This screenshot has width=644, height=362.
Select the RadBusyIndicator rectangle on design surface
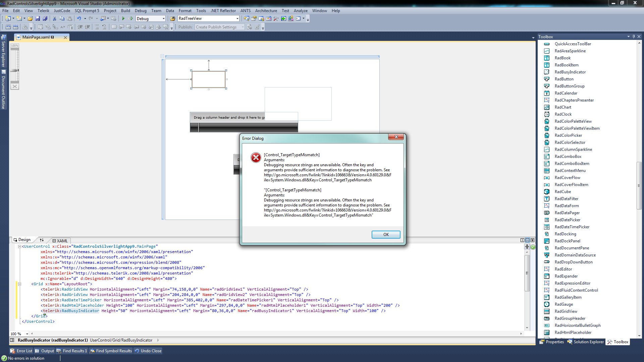coord(209,79)
